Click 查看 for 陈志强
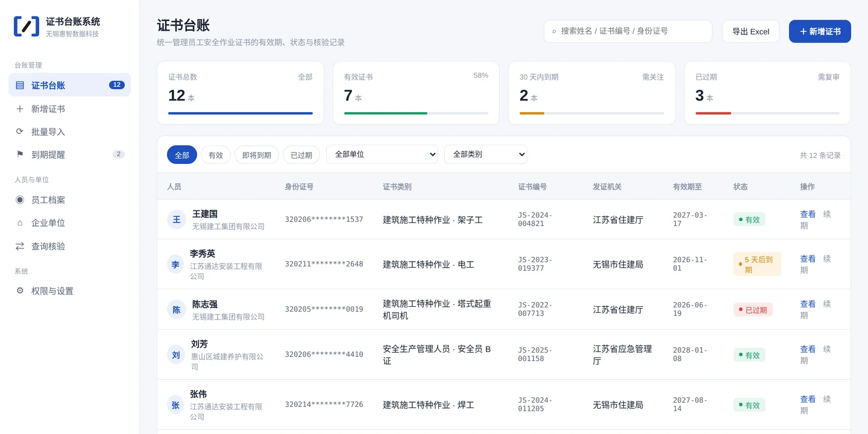 pos(808,304)
